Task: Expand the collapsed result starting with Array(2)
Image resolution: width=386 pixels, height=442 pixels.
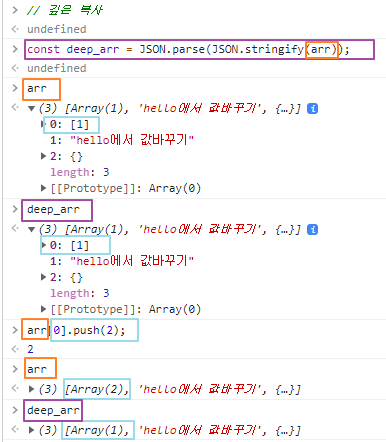Action: click(x=32, y=389)
